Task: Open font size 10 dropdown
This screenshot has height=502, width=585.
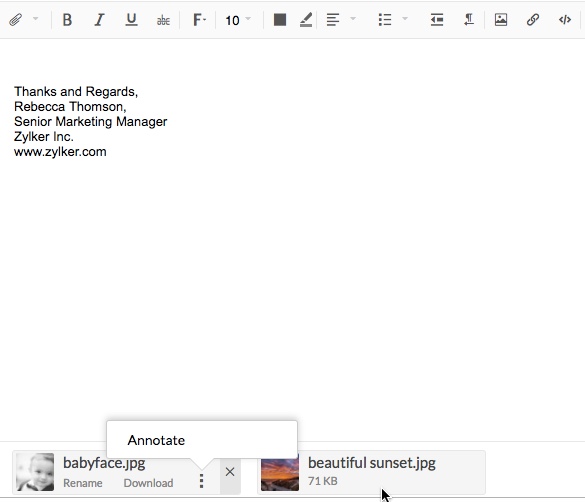Action: pyautogui.click(x=238, y=20)
